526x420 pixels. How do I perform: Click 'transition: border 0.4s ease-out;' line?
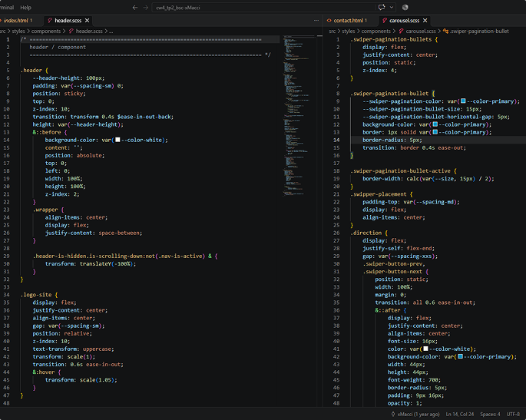pos(415,148)
